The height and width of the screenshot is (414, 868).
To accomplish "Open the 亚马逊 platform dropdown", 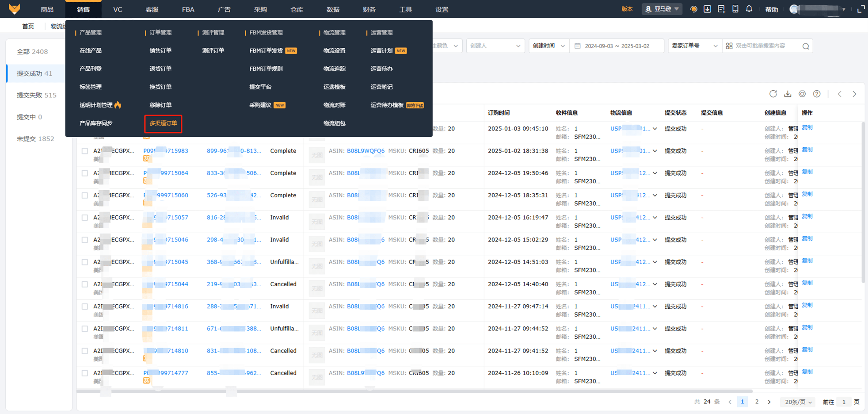I will coord(662,9).
